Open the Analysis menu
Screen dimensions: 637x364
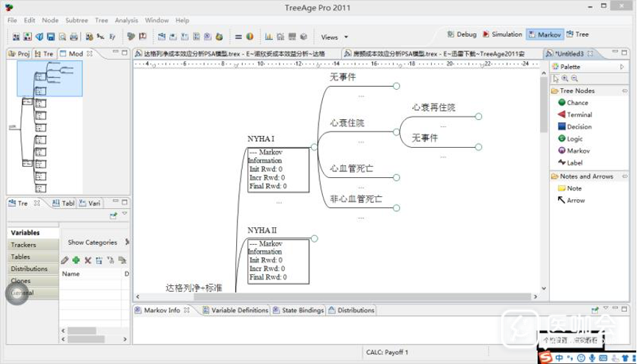coord(126,21)
